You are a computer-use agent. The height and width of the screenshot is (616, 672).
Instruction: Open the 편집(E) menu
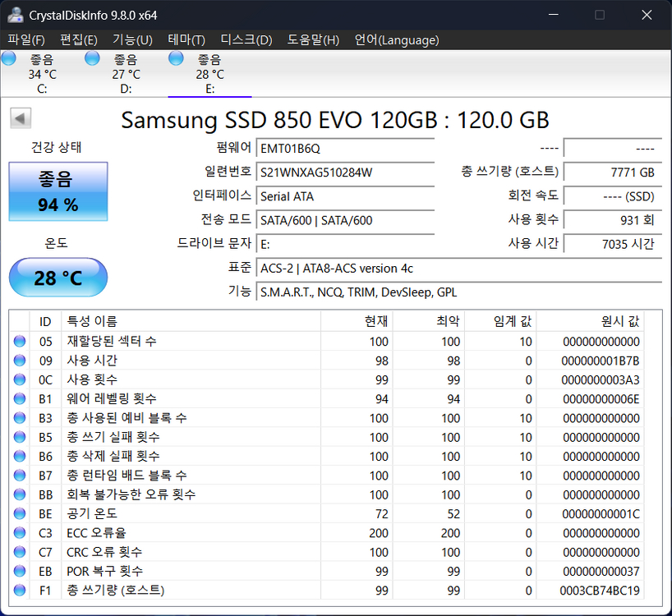[79, 40]
